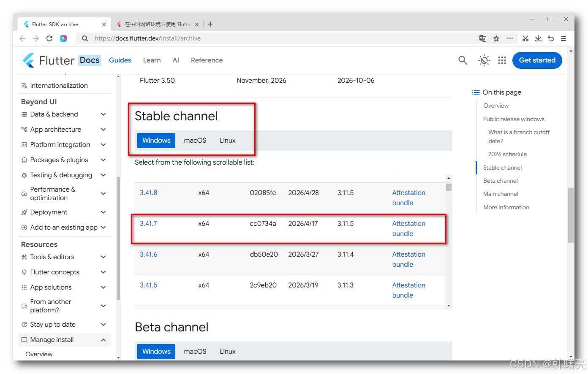Select Stable channel Windows tab

[156, 141]
